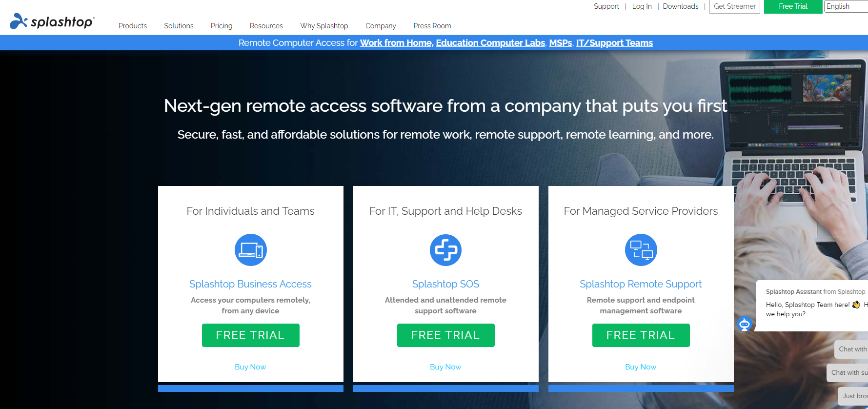Screen dimensions: 868x409
Task: Open the Company menu
Action: click(x=381, y=26)
